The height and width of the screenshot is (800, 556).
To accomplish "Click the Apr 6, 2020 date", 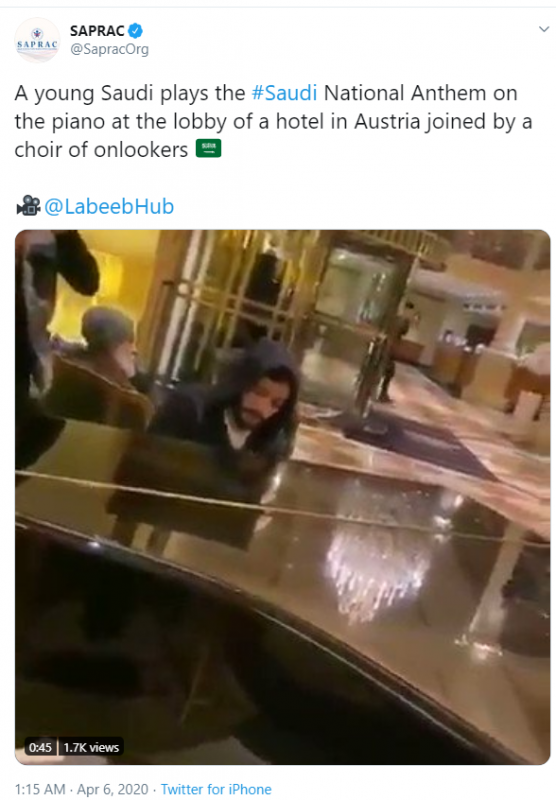I will tap(112, 789).
